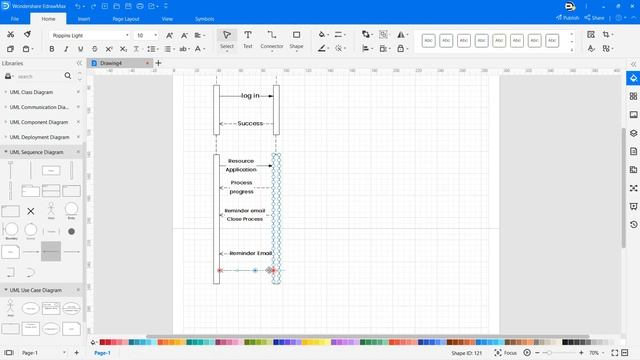Click the Page-1 tab at bottom
The height and width of the screenshot is (360, 640).
pos(102,353)
